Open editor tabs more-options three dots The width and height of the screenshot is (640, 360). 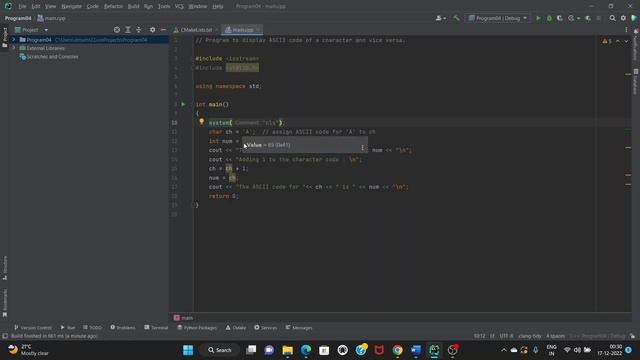click(626, 30)
